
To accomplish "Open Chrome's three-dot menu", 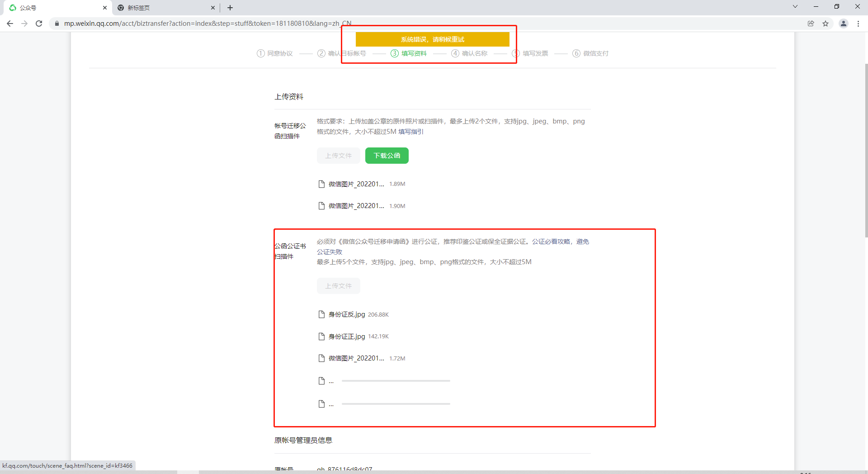I will coord(858,24).
